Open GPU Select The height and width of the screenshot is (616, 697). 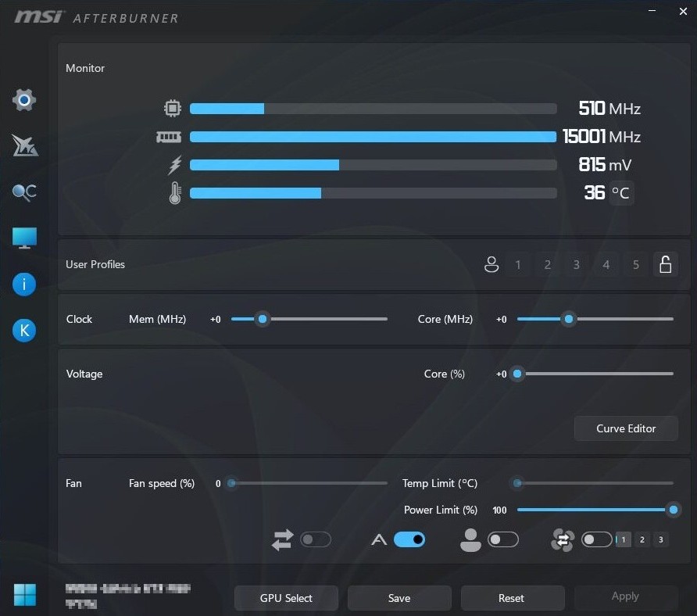click(286, 598)
